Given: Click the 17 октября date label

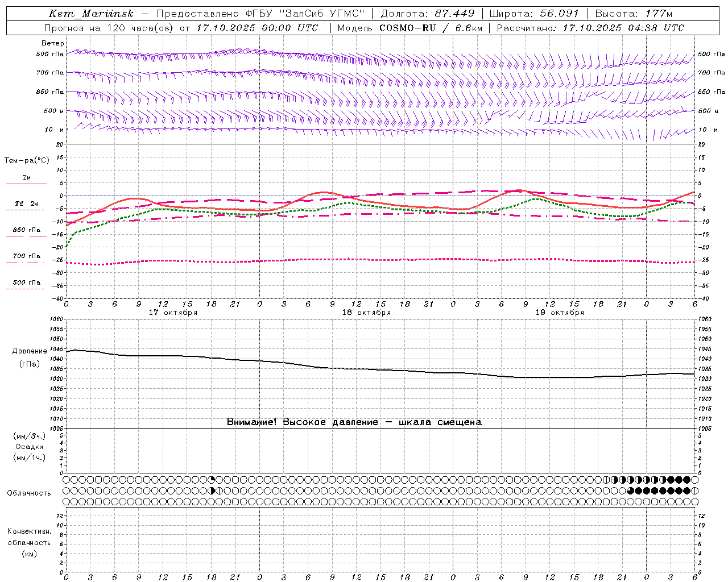Looking at the screenshot, I should [x=173, y=313].
